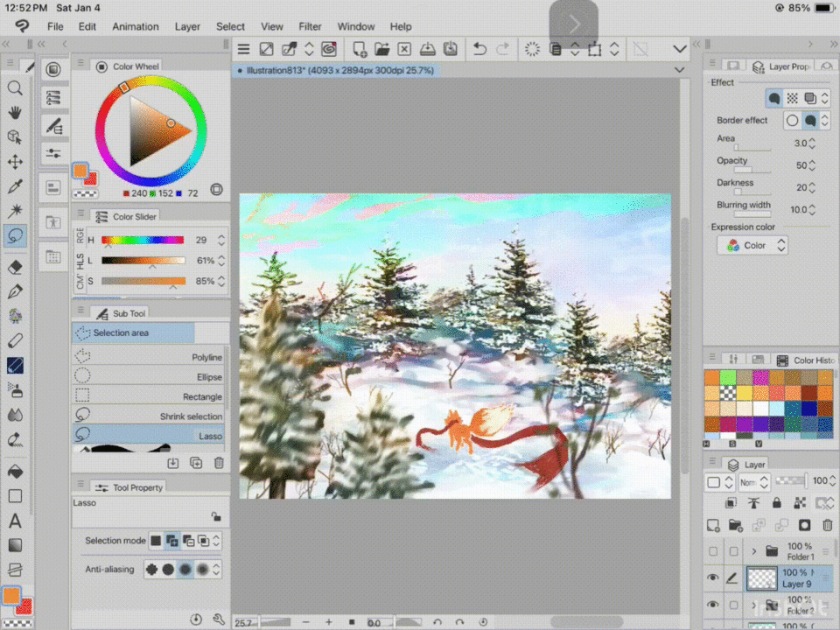Choose the Rectangle sub tool

(149, 396)
